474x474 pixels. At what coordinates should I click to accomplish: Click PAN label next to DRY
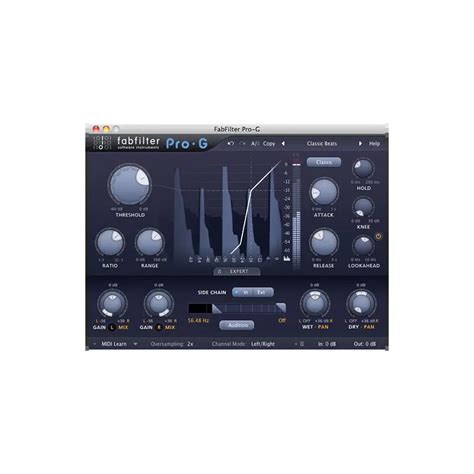click(369, 327)
